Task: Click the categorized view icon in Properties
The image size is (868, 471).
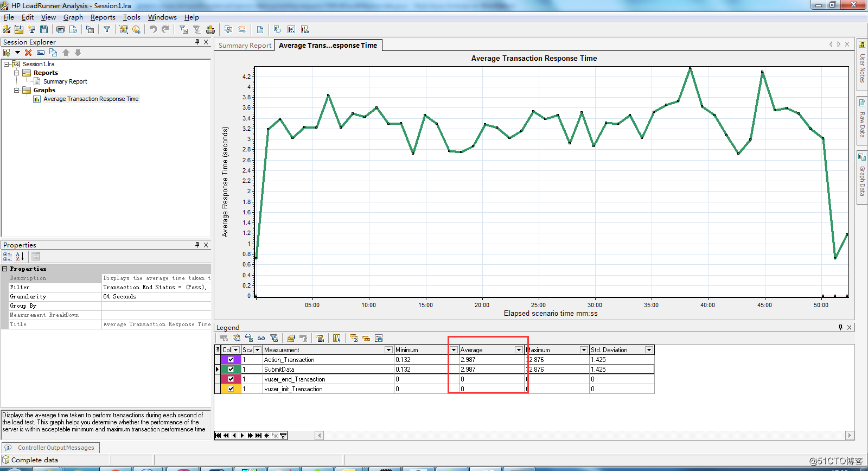Action: 8,257
